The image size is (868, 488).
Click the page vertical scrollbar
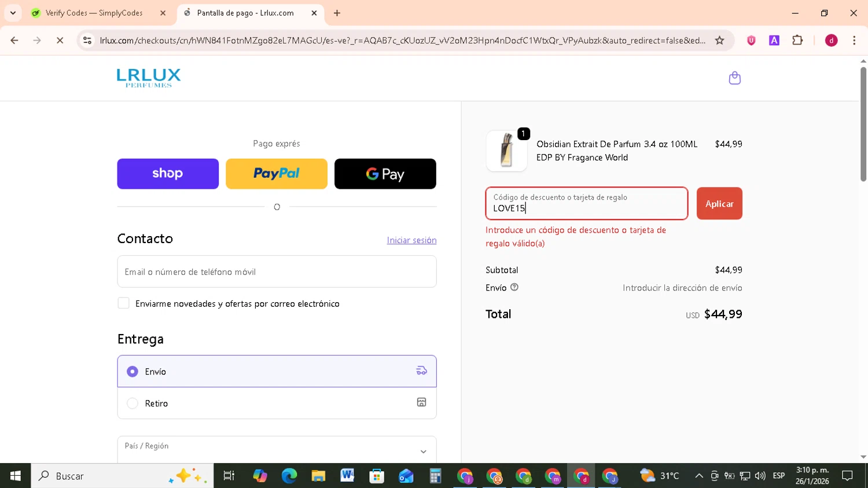(x=863, y=124)
